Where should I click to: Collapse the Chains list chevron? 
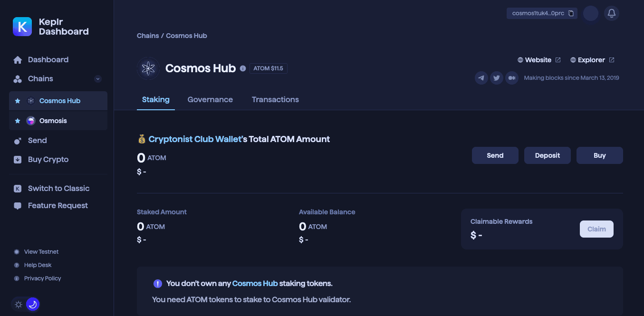click(98, 79)
